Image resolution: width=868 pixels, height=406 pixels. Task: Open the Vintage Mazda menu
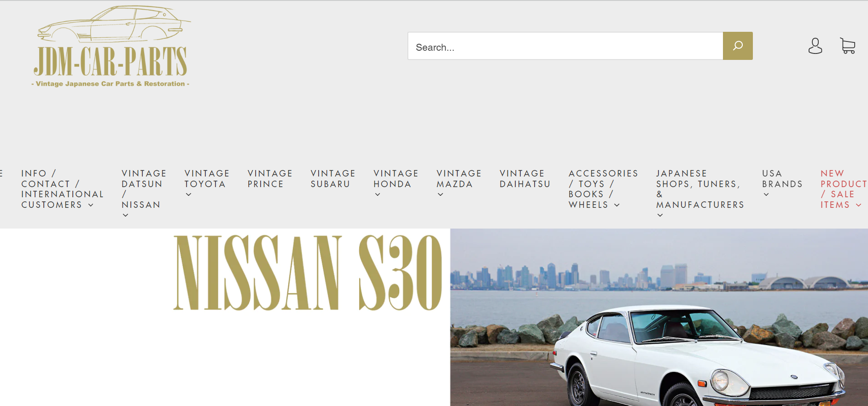tap(459, 183)
